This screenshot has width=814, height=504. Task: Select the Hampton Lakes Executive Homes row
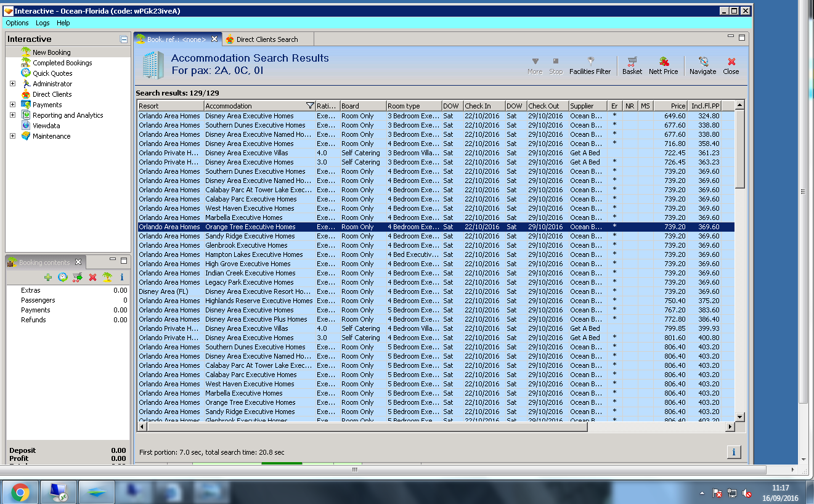436,254
